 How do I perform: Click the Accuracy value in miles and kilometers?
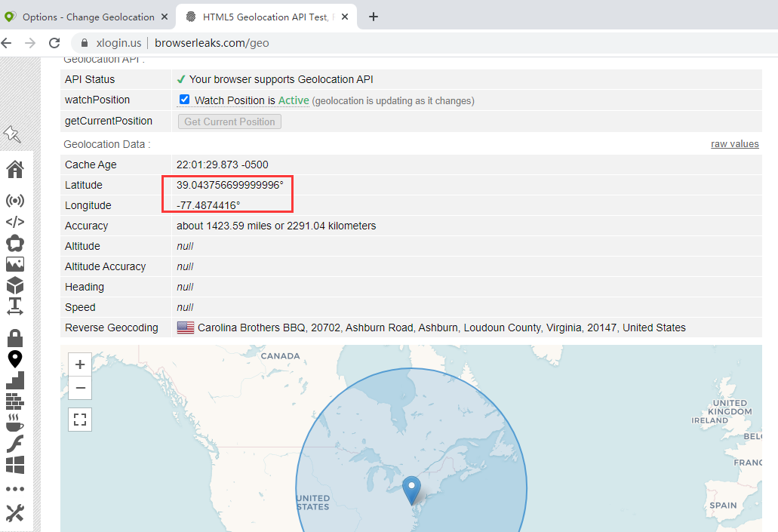coord(276,226)
